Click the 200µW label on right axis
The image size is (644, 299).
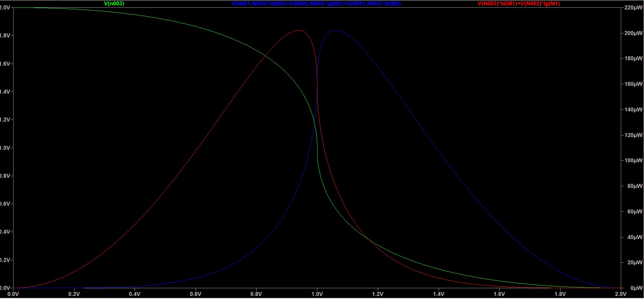click(x=634, y=33)
